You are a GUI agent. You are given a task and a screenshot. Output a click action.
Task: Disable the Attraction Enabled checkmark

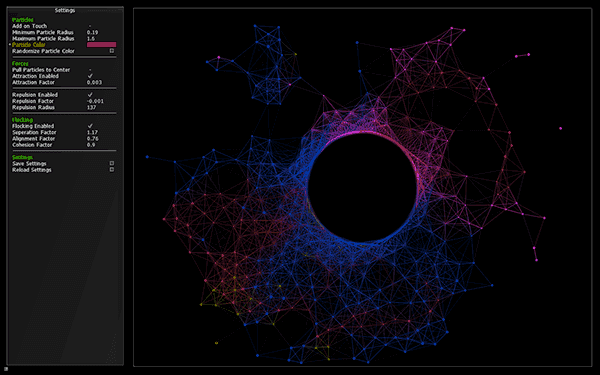tap(90, 76)
